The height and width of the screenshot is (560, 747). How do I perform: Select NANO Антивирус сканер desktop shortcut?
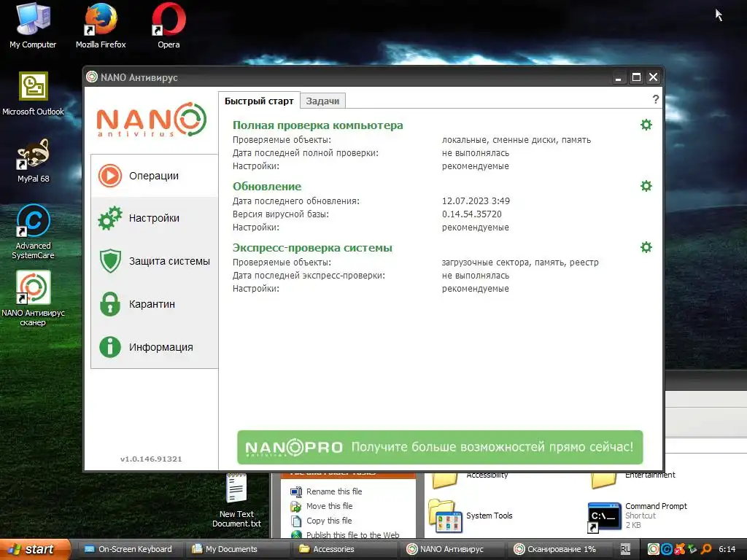click(33, 298)
